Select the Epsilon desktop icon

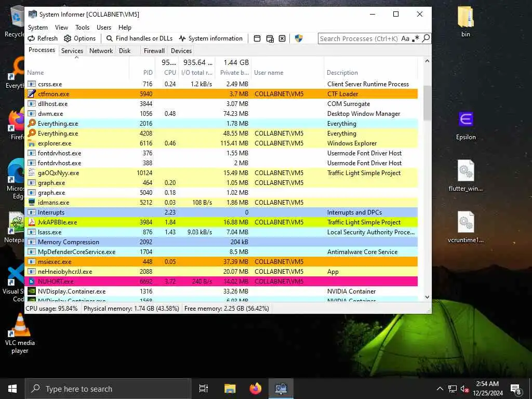coord(466,125)
